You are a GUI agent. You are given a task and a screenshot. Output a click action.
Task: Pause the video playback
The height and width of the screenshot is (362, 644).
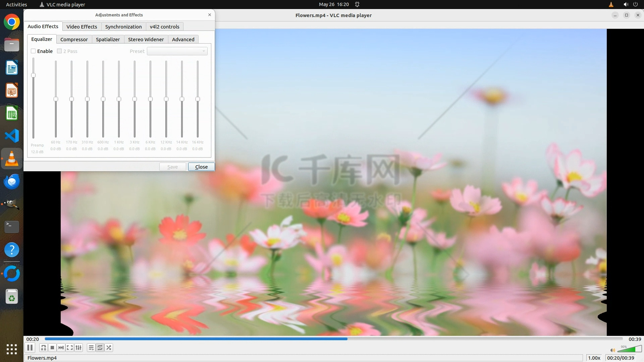click(30, 348)
